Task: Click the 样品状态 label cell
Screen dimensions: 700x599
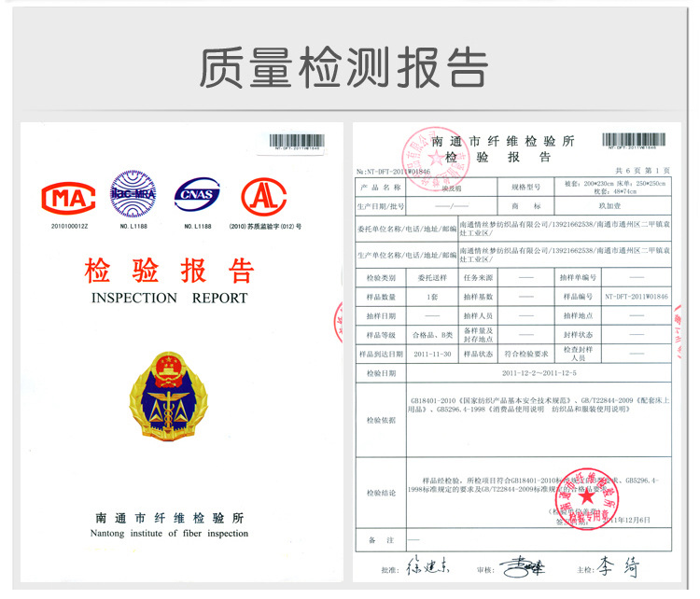Action: [478, 354]
